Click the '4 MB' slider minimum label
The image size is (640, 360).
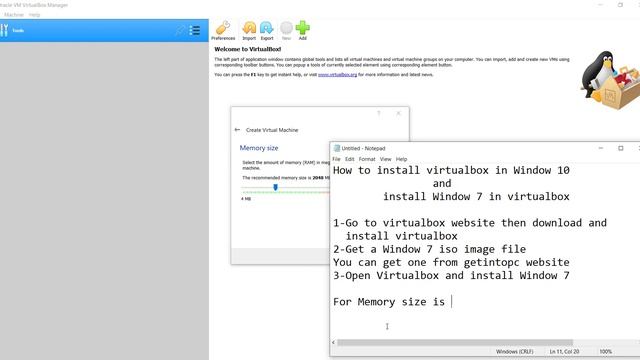pyautogui.click(x=246, y=199)
